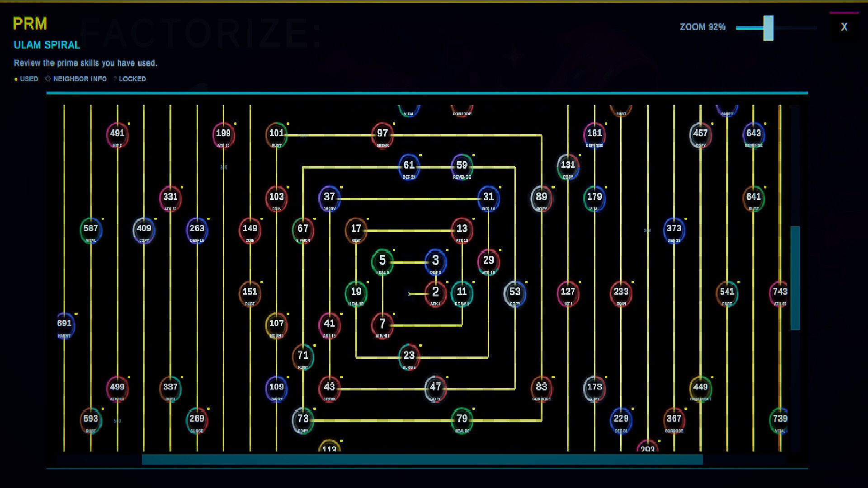Click the NEIGHBOR INFO legend label
The height and width of the screenshot is (488, 868).
coord(80,79)
